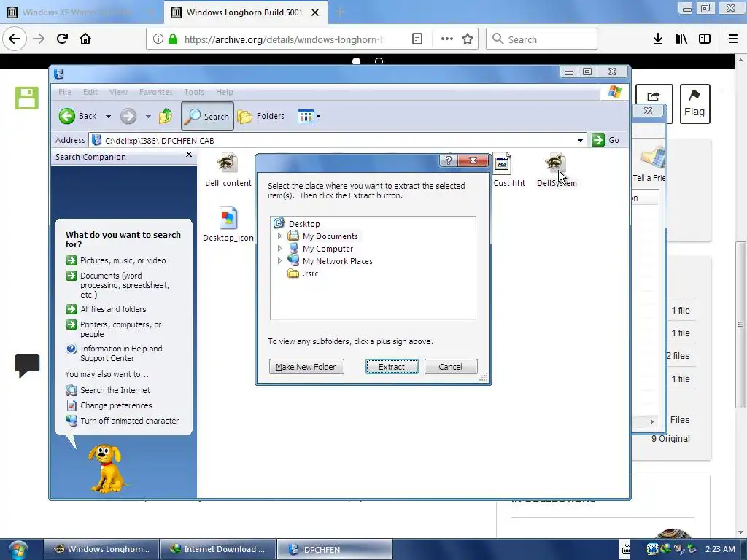Select Documents (word processing, spreadsheet) option

125,285
